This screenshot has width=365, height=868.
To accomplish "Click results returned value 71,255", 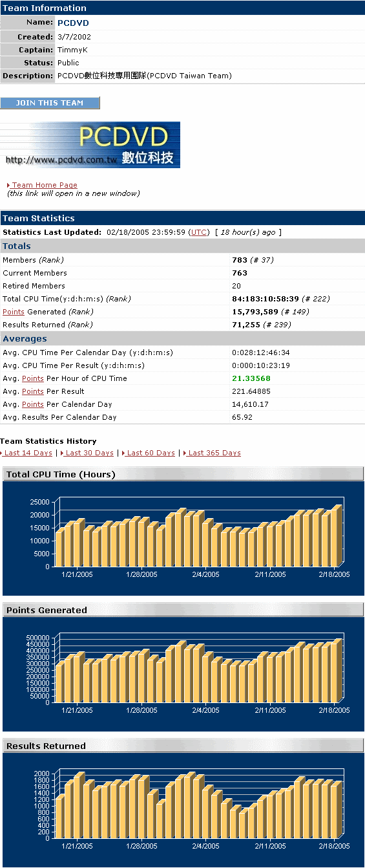I will coord(246,325).
